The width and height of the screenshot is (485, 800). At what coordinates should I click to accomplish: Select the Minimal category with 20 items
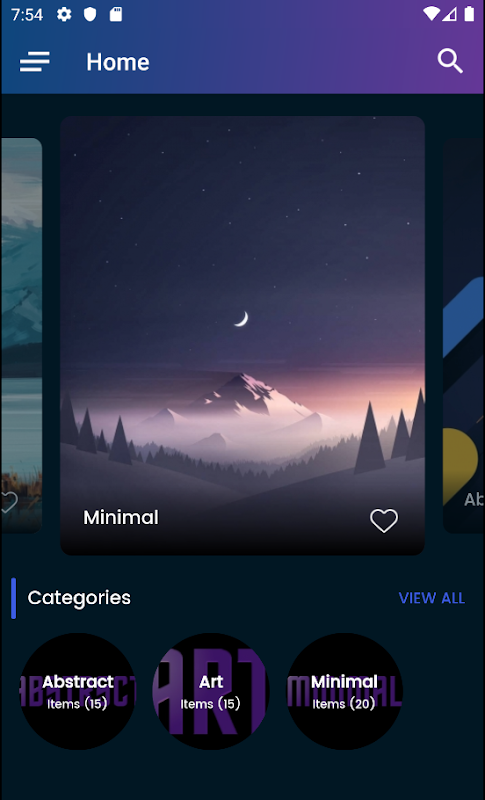pyautogui.click(x=344, y=691)
